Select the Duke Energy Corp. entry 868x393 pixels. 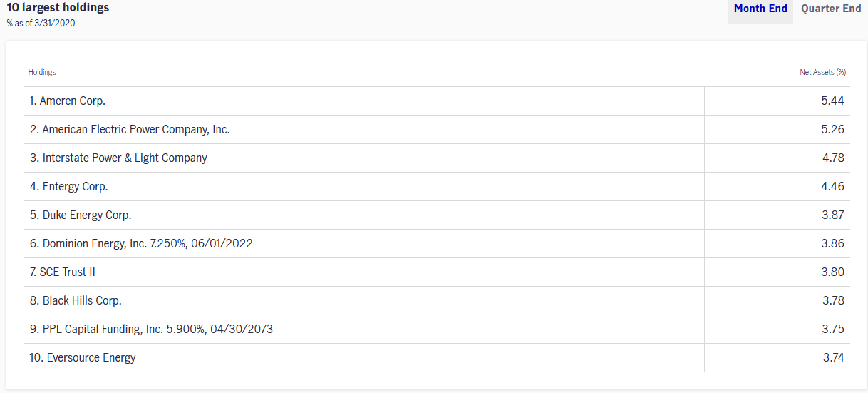[x=437, y=215]
